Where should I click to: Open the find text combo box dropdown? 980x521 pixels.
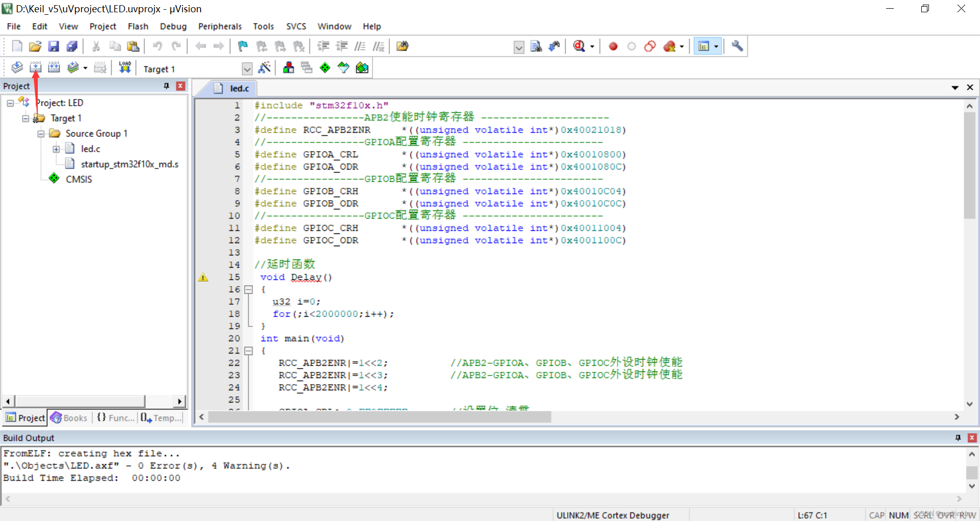(x=519, y=47)
